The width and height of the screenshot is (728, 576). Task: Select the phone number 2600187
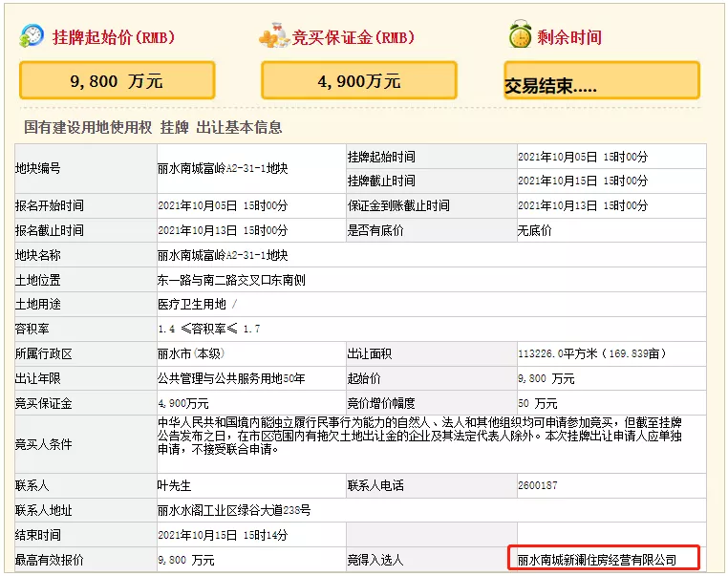click(x=538, y=486)
